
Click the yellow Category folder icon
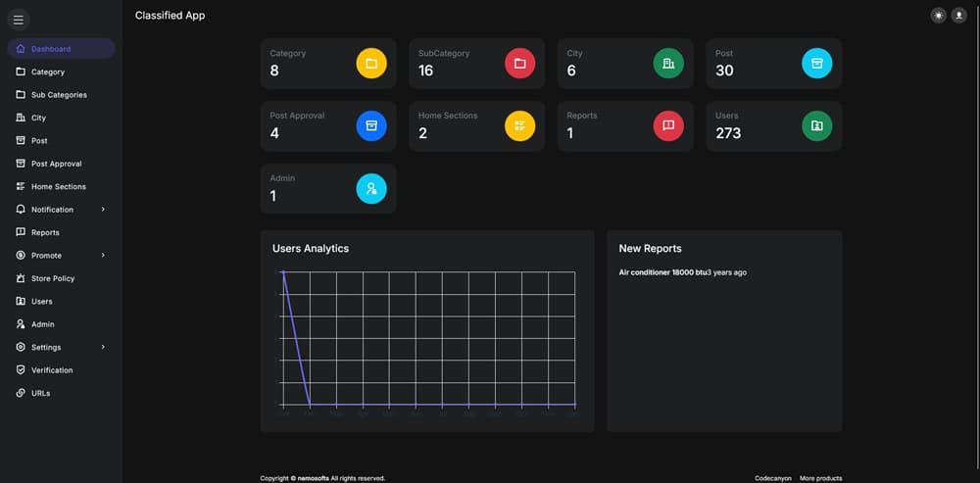point(371,64)
